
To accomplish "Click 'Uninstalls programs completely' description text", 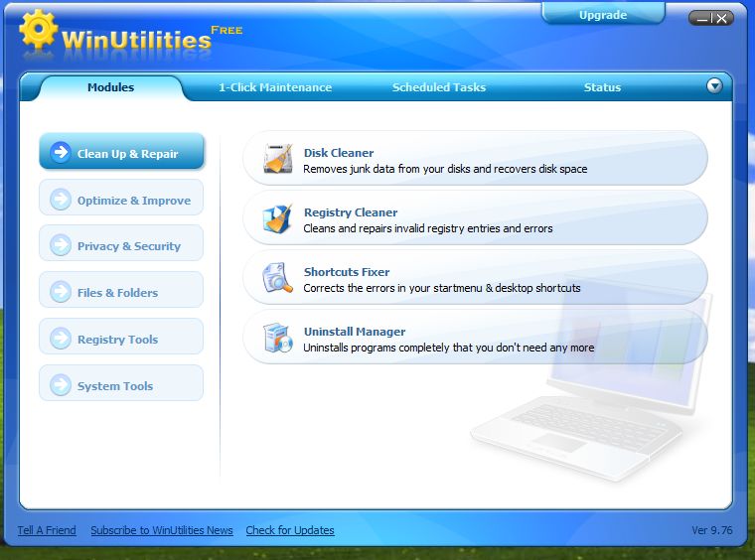I will pyautogui.click(x=448, y=348).
